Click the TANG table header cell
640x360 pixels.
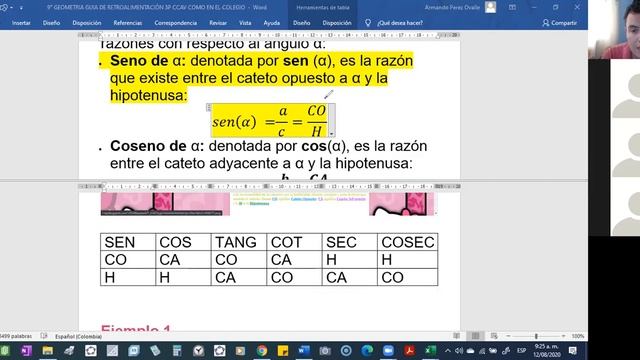tap(239, 242)
